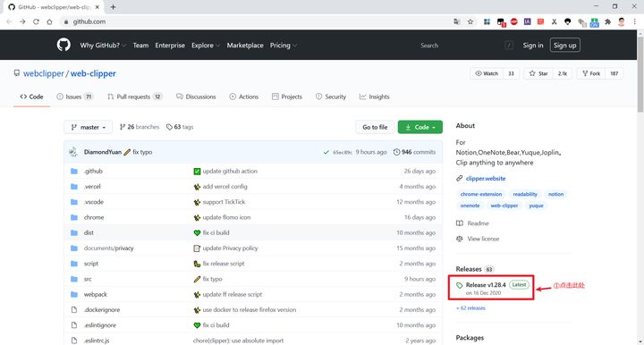Open Enterprise in the header

(170, 45)
